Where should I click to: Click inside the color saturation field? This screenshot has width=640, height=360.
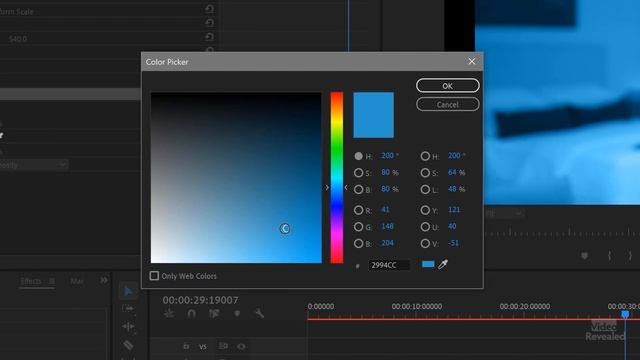[x=236, y=178]
